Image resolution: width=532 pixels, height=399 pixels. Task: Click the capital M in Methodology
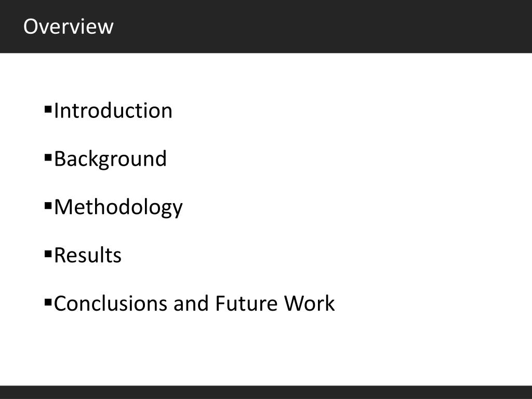[64, 207]
